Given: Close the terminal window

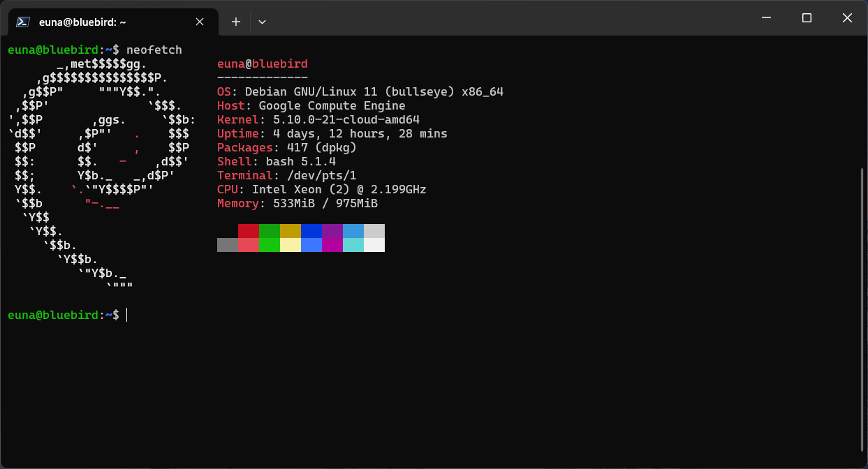Looking at the screenshot, I should click(x=847, y=18).
